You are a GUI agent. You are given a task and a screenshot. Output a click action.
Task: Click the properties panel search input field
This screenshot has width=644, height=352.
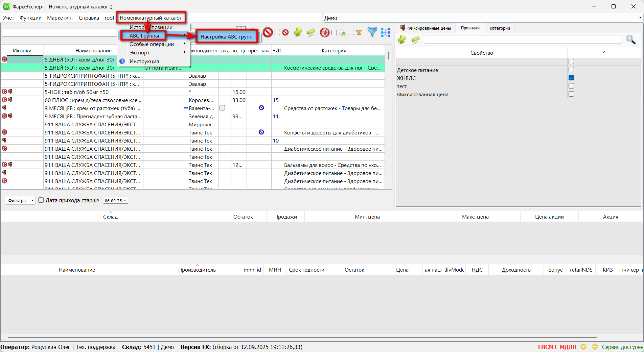(523, 40)
